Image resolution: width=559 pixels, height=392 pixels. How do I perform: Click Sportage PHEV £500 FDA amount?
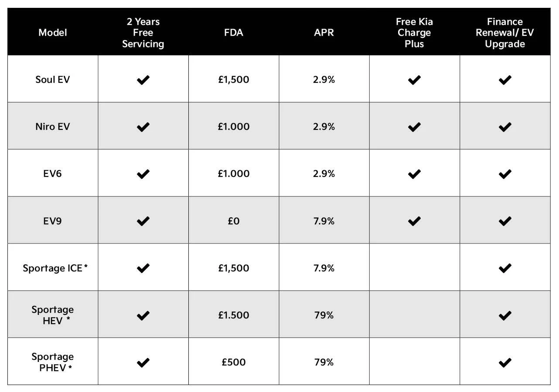click(234, 362)
